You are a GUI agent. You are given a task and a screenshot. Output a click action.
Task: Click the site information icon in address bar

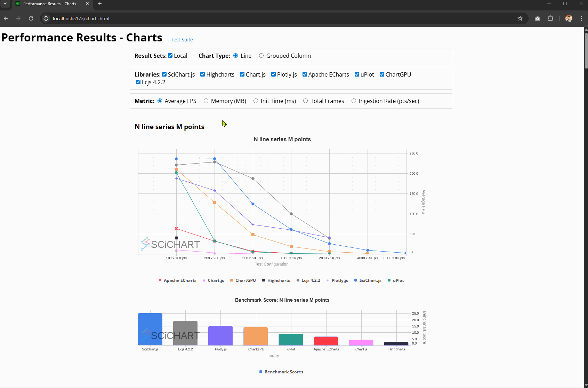pyautogui.click(x=46, y=18)
